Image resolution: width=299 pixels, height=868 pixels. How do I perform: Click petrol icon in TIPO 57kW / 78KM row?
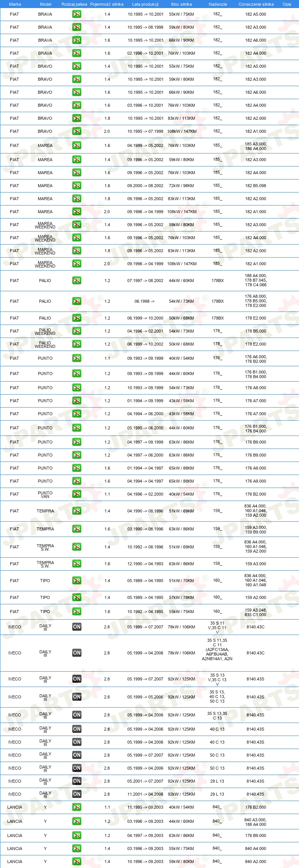point(76,597)
